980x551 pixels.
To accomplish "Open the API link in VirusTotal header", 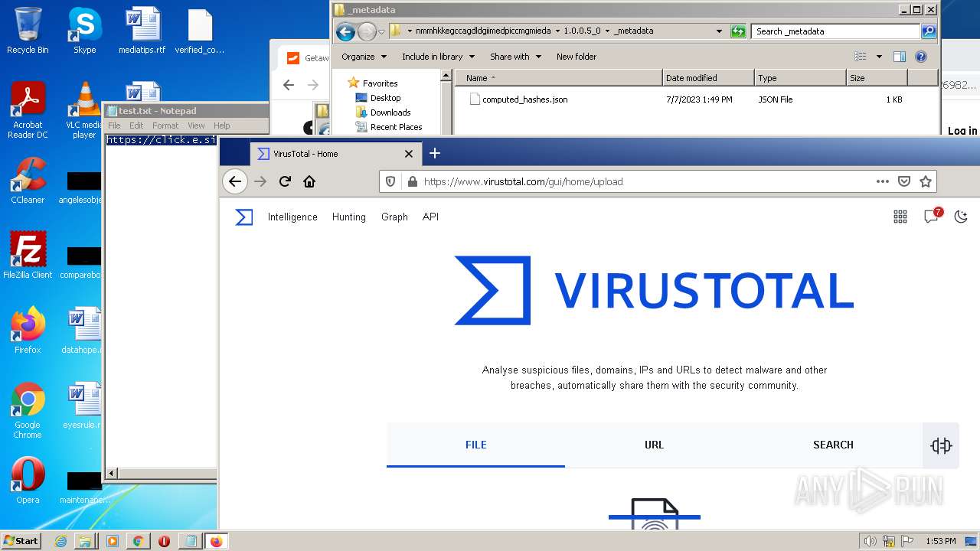I will (430, 217).
